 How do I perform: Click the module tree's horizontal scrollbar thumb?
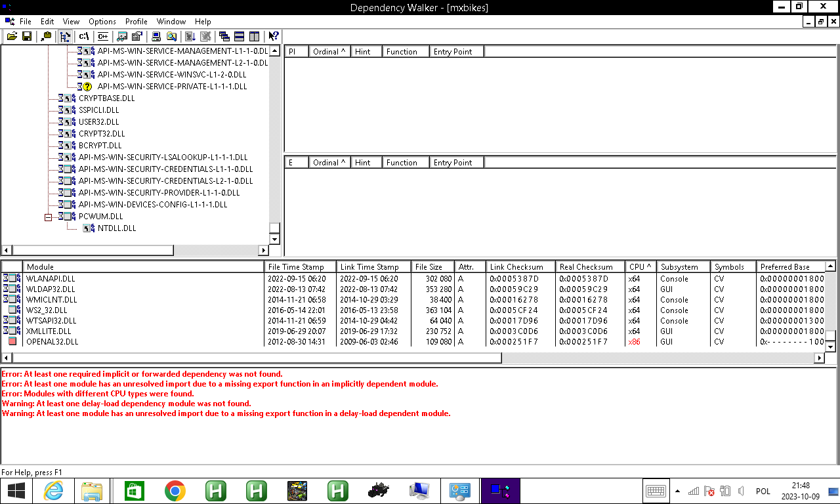tap(93, 250)
